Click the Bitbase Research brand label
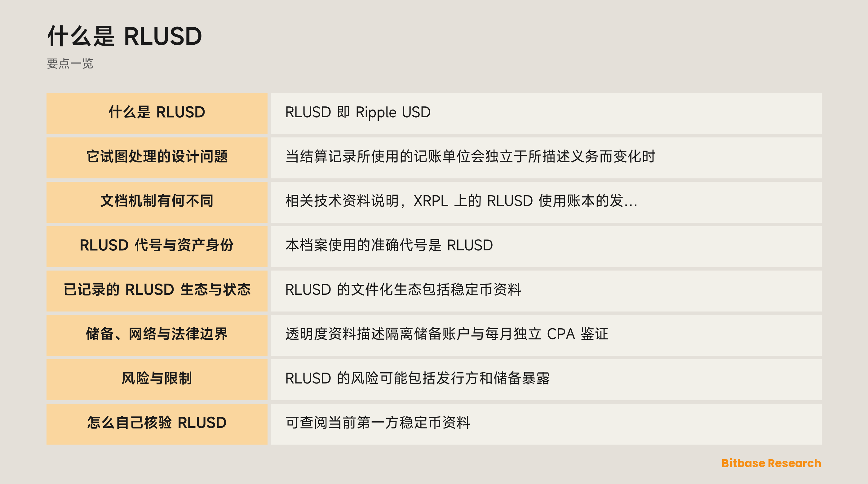868x484 pixels. pos(771,463)
